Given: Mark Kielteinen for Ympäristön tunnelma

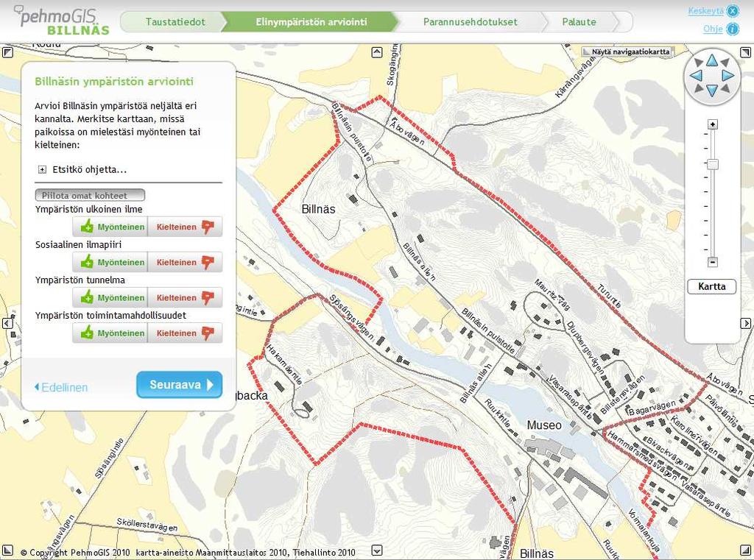Looking at the screenshot, I should pos(185,297).
